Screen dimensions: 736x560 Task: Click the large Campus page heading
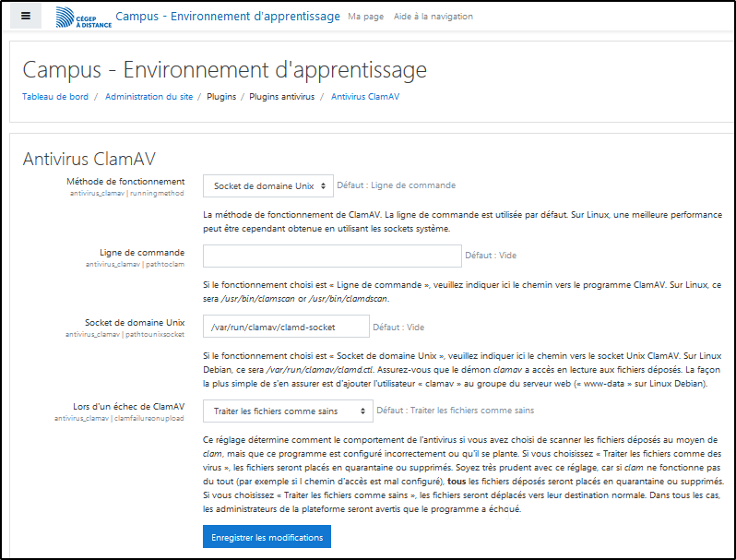click(224, 70)
